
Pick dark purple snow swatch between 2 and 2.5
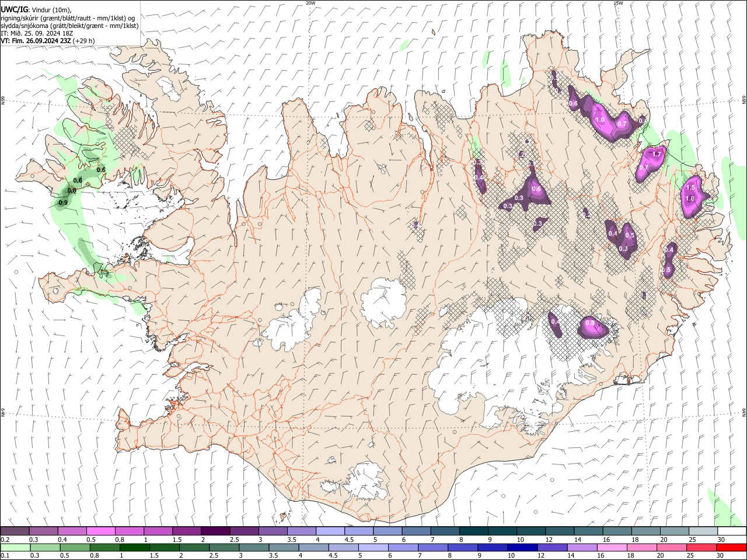pyautogui.click(x=215, y=531)
